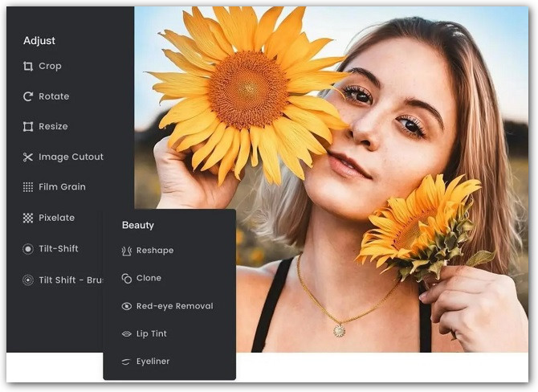Choose the Red-eye Removal text entry
Image resolution: width=538 pixels, height=392 pixels.
[x=174, y=306]
